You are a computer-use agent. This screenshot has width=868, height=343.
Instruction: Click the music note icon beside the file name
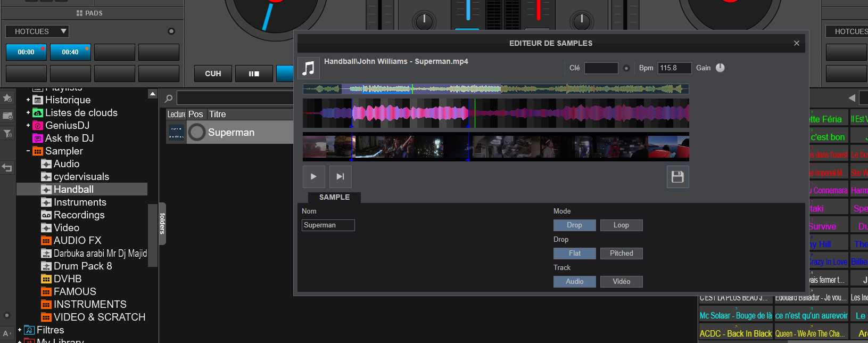[308, 68]
